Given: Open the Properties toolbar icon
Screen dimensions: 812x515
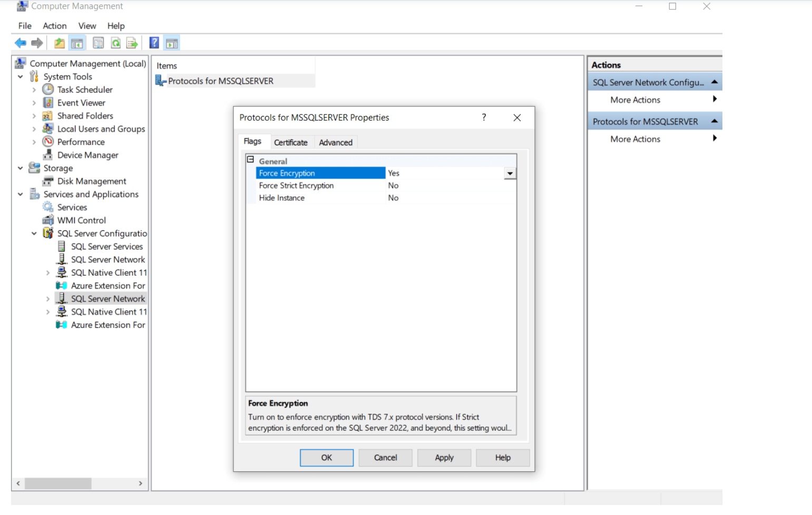Looking at the screenshot, I should 98,43.
